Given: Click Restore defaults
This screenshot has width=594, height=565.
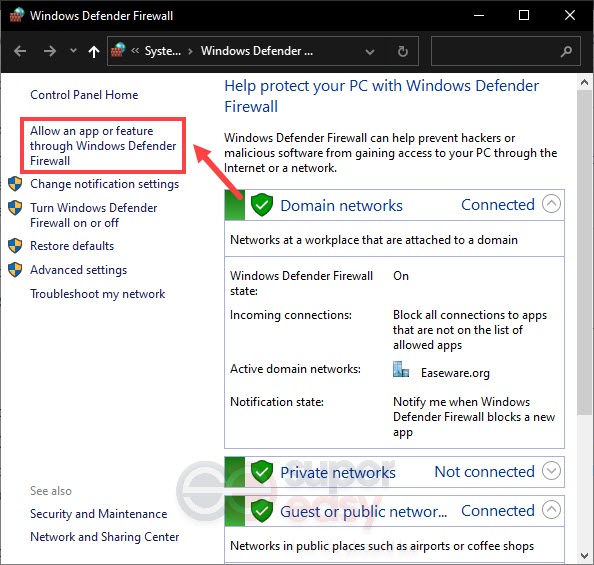Looking at the screenshot, I should coord(72,246).
